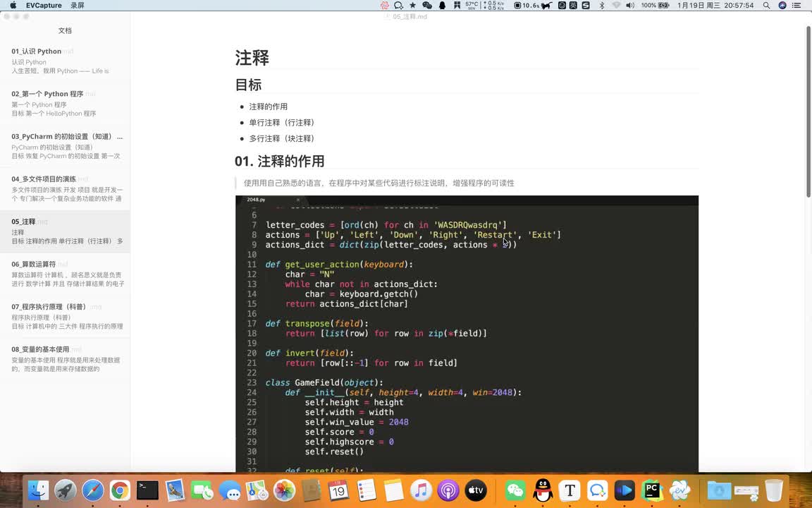Open file 02_第一个 Python 程序

click(x=66, y=104)
